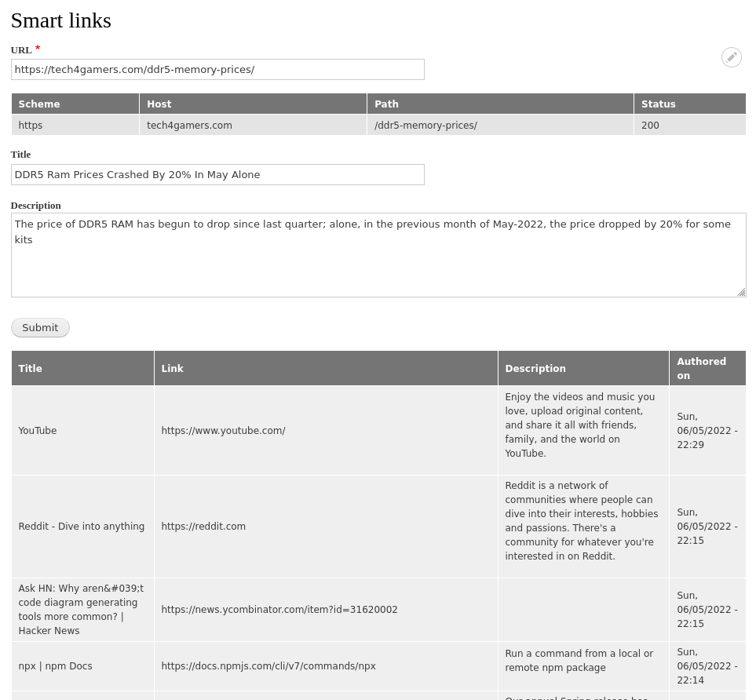Screen dimensions: 756x700
Task: Click the /ddr5-memory-prices/ path value
Action: (425, 125)
